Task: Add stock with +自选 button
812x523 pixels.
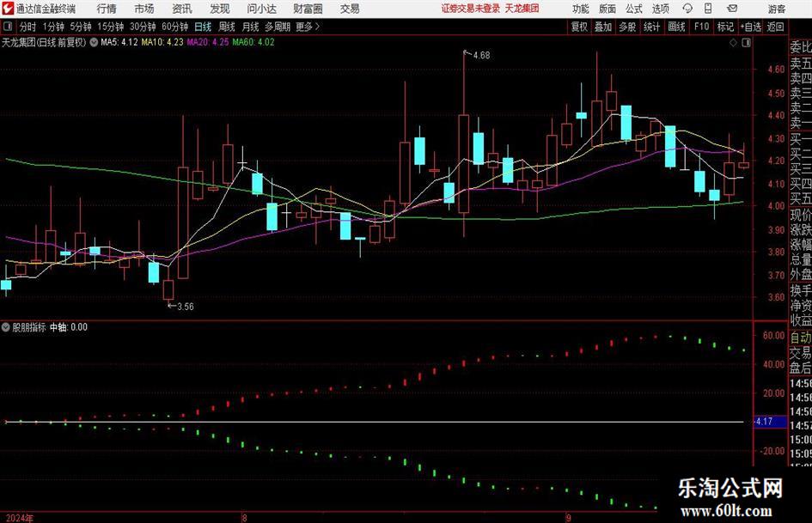Action: point(750,27)
